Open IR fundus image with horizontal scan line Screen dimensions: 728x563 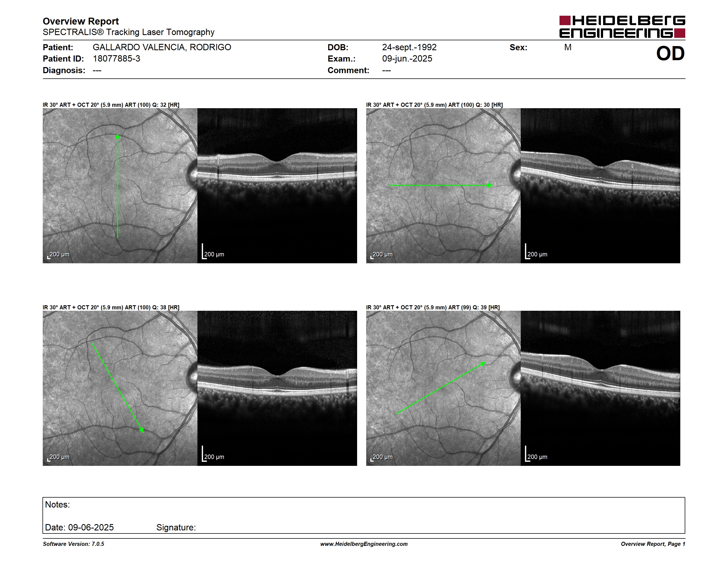pos(443,186)
